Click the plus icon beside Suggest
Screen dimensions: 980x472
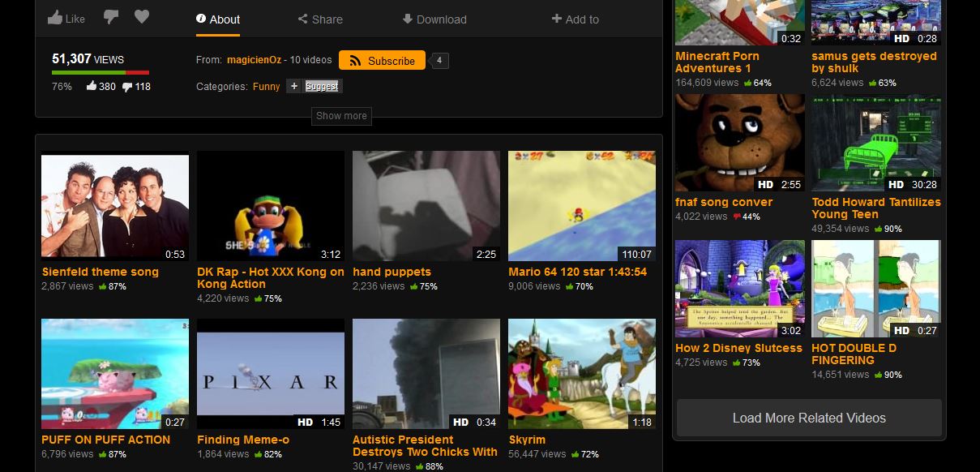[x=294, y=86]
